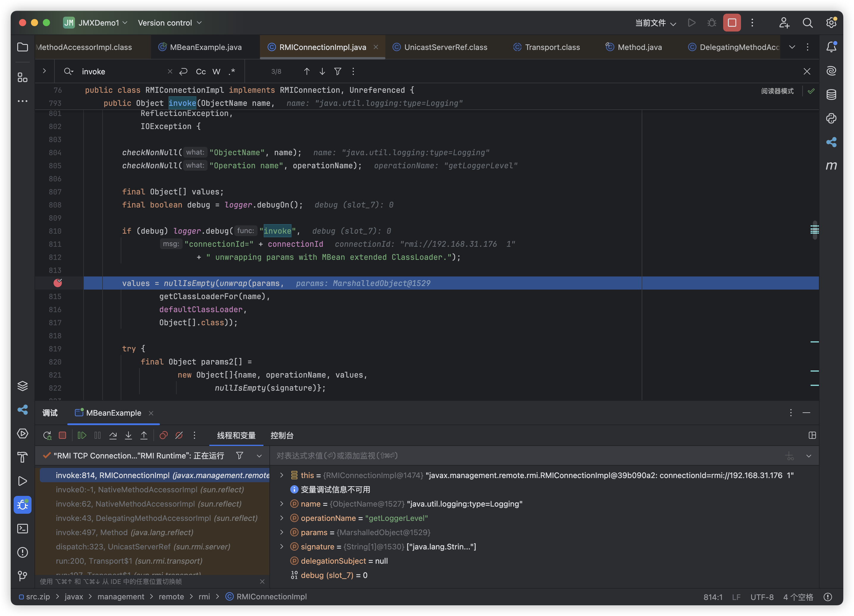Toggle Reader Mode label in editor
Viewport: 854px width, 616px height.
pyautogui.click(x=777, y=91)
